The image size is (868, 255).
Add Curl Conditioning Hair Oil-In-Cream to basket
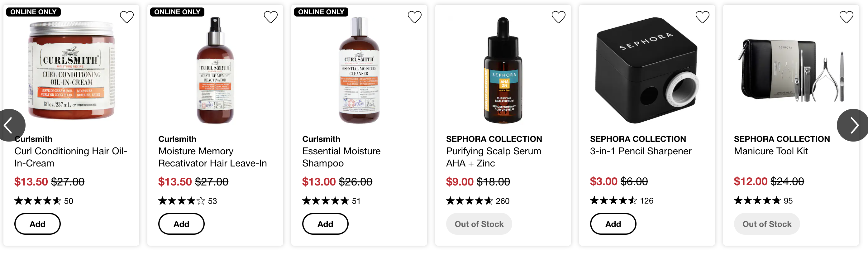coord(37,224)
